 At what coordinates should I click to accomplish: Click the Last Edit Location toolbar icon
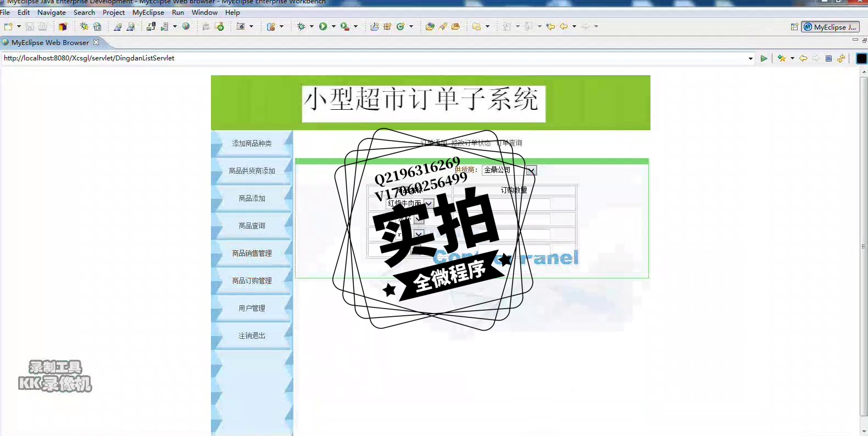coord(550,26)
